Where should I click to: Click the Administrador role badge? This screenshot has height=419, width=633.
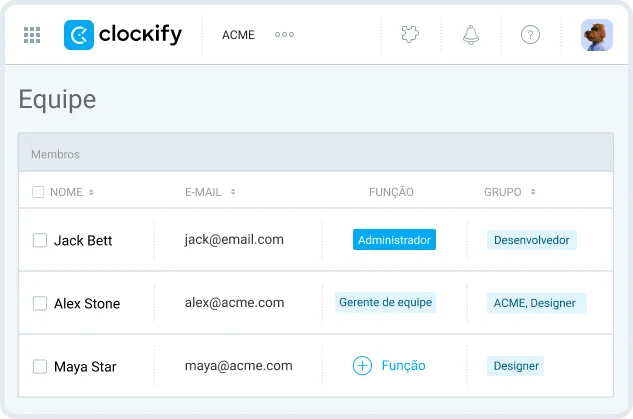point(394,240)
